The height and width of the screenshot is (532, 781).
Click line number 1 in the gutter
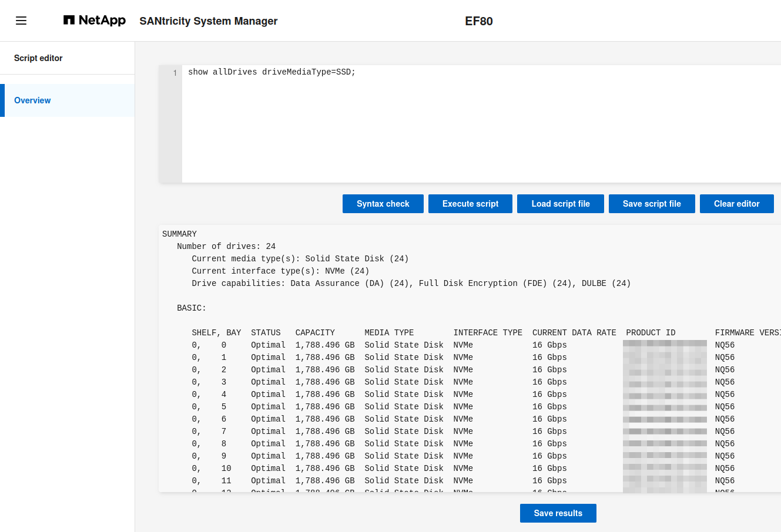point(175,73)
